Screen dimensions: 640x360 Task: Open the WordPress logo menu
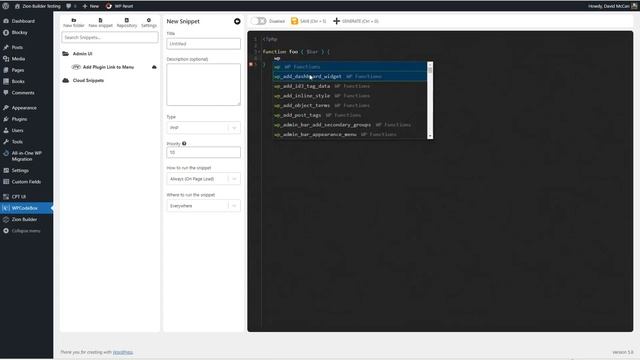(6, 6)
